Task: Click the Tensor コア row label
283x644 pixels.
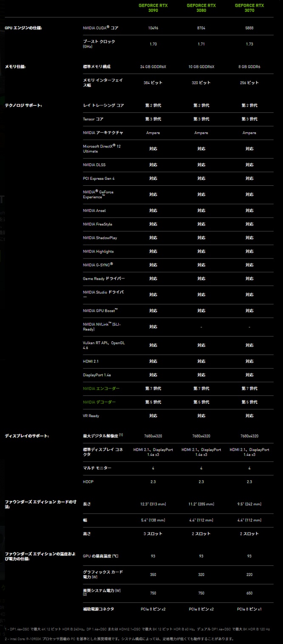Action: coord(93,119)
